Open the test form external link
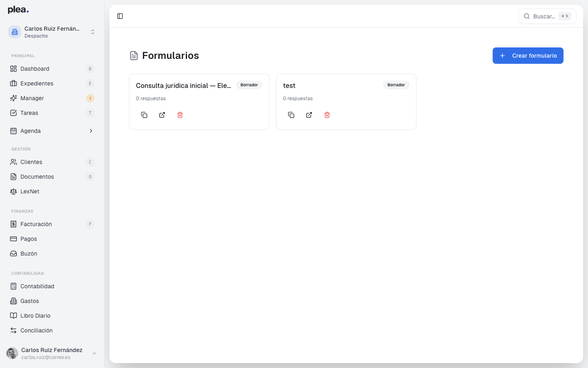Screen dimensions: 588x368 point(309,115)
